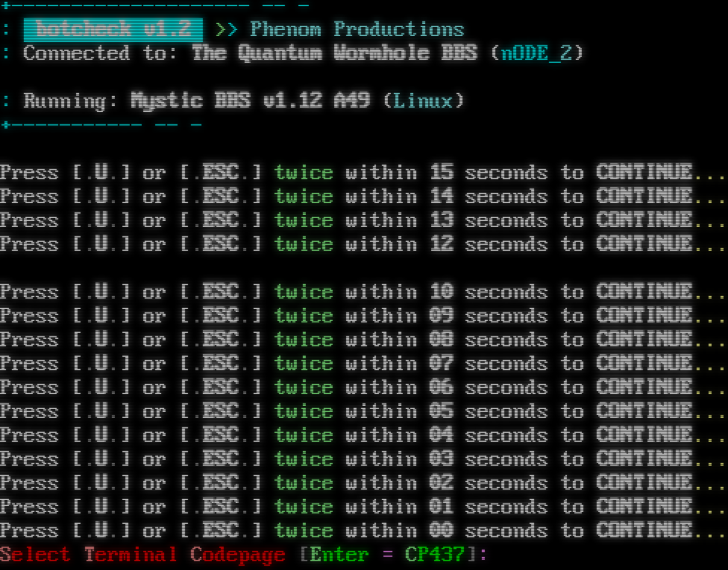Select The Quantum Wormhole BBS name
The image size is (728, 570).
pos(334,54)
